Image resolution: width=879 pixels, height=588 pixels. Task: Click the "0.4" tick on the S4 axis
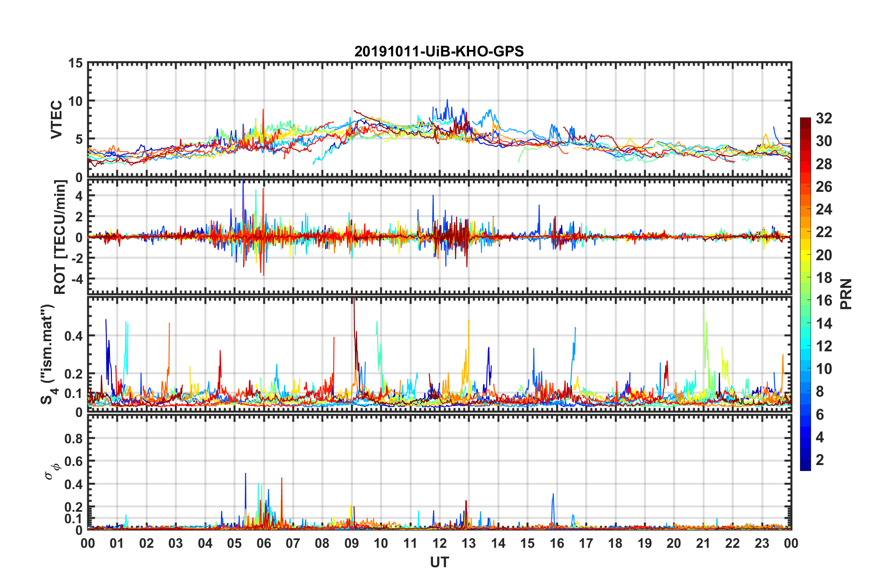point(74,336)
